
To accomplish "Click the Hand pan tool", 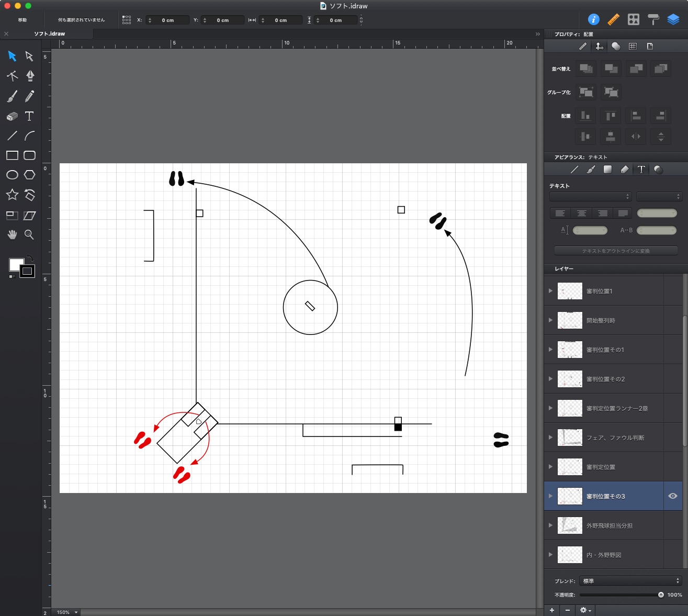I will (x=12, y=235).
